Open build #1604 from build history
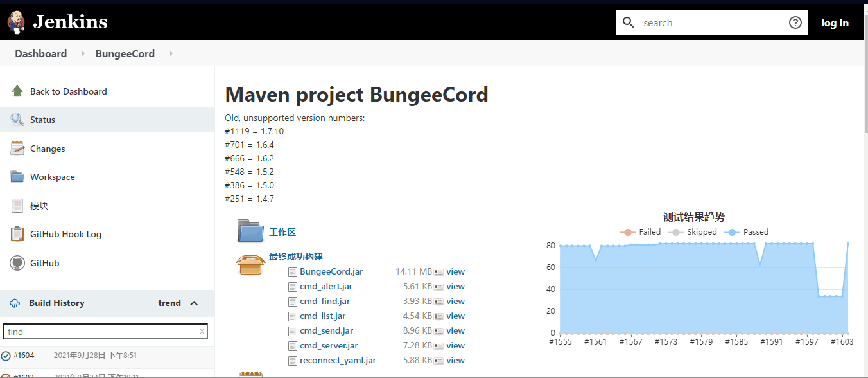The image size is (868, 378). (24, 355)
